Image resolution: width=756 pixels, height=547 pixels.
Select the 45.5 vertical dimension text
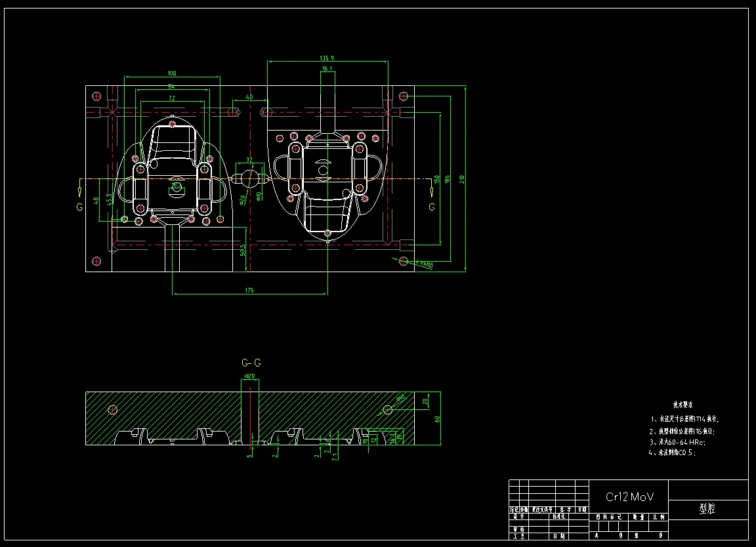click(109, 199)
